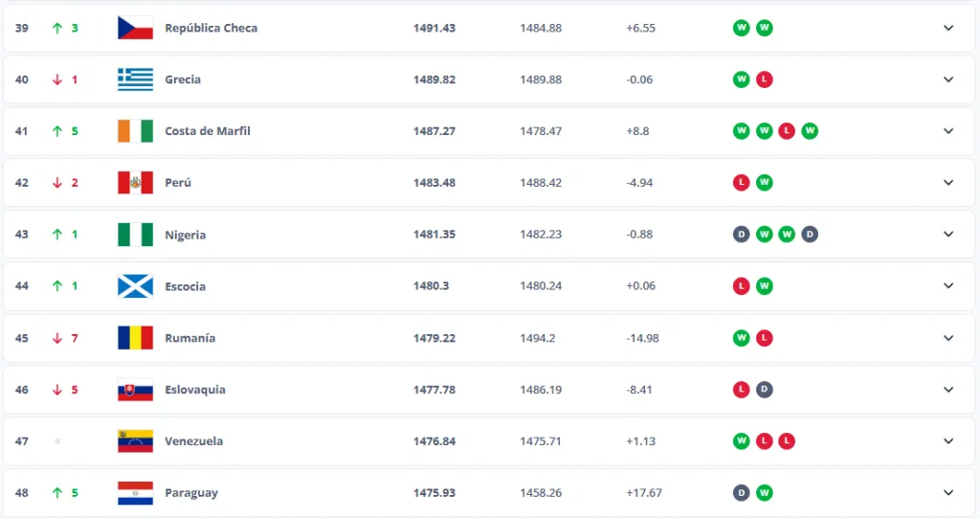The image size is (980, 519).
Task: Click Grecia's red L result badge
Action: [764, 79]
